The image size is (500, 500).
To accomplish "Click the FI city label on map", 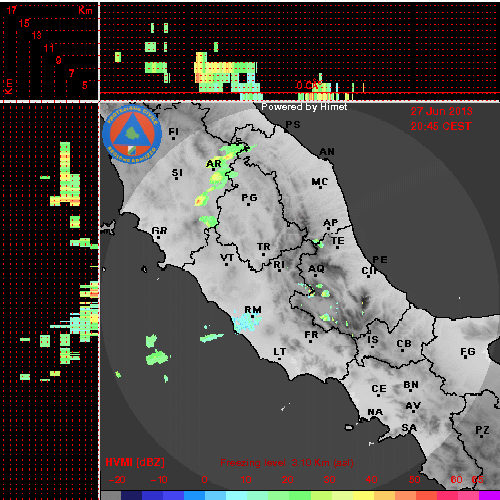I will point(174,132).
